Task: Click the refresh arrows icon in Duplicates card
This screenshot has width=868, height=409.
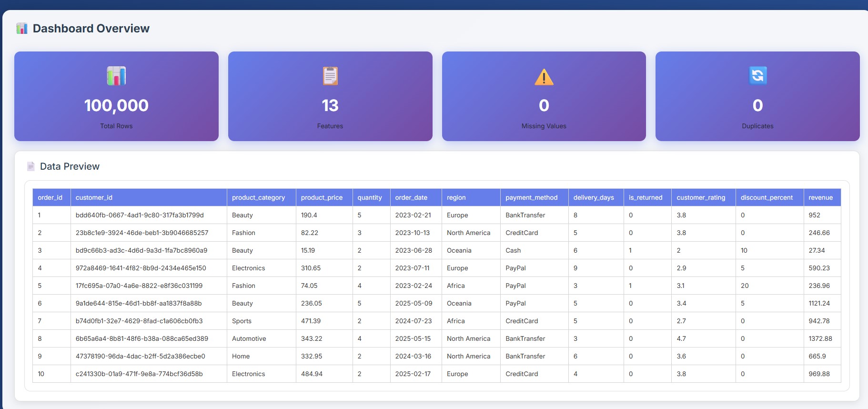Action: pyautogui.click(x=757, y=75)
